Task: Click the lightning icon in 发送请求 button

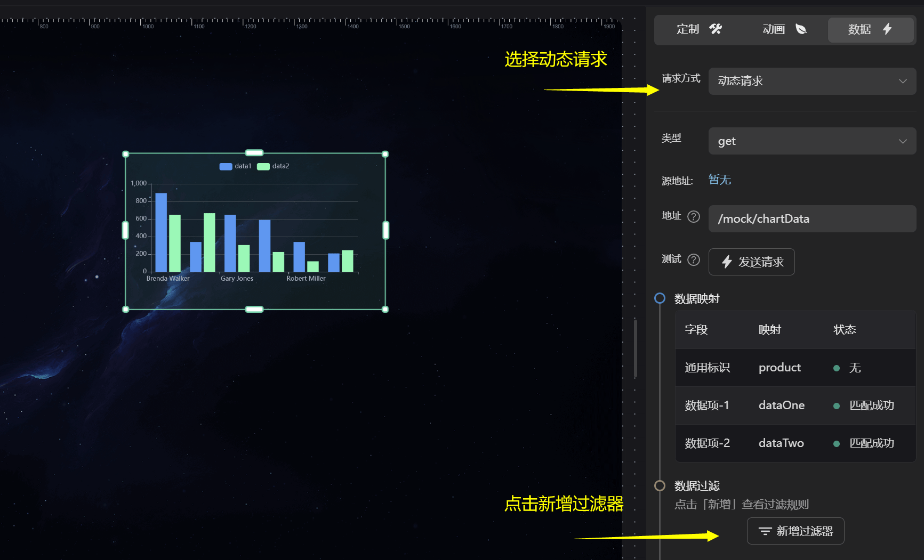Action: coord(727,262)
